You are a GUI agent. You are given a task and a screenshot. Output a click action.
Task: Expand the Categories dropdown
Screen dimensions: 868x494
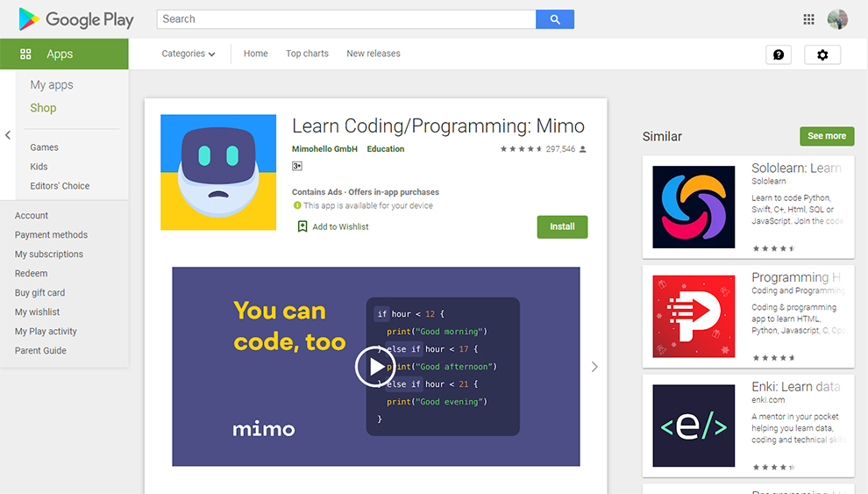tap(189, 54)
